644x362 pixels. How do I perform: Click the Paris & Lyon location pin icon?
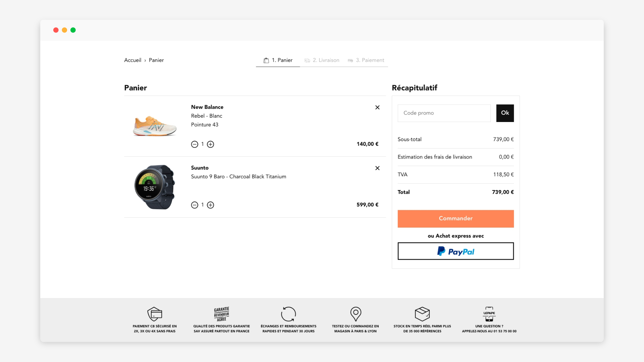tap(356, 314)
